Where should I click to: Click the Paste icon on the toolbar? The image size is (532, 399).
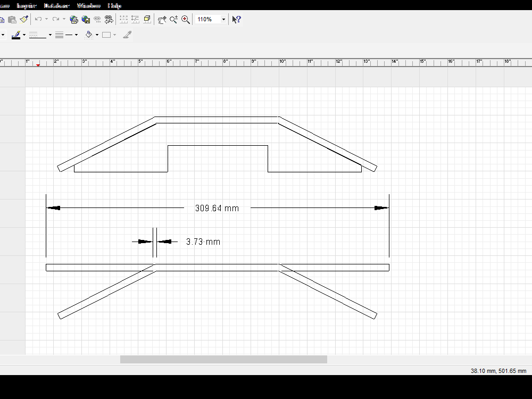[x=12, y=19]
